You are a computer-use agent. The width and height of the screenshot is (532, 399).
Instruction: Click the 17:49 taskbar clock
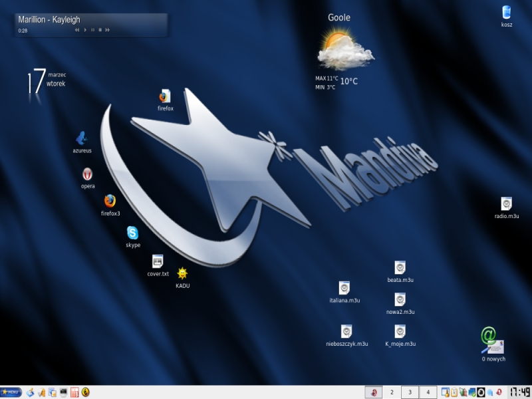pos(520,392)
